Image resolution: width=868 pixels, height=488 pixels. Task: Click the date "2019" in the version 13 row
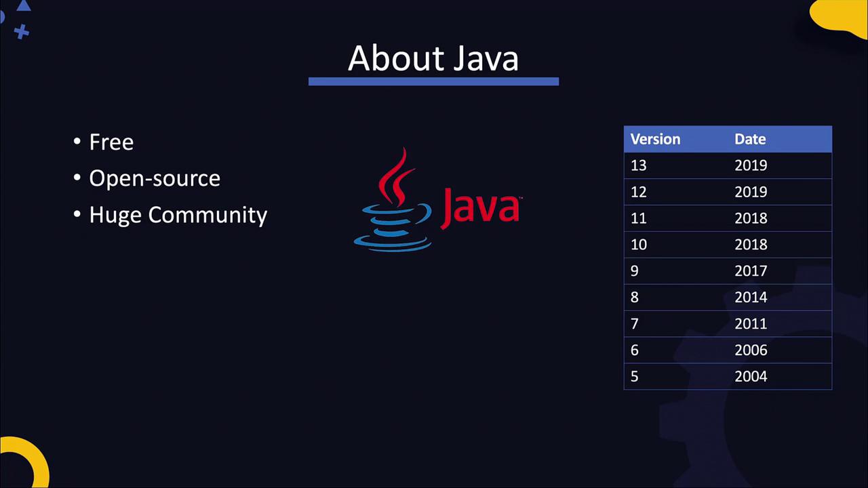[x=751, y=165]
